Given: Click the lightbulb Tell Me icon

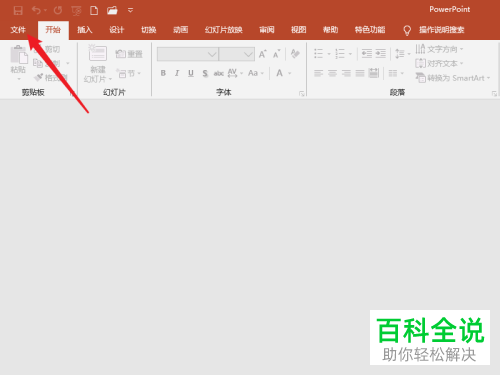Looking at the screenshot, I should (x=407, y=30).
